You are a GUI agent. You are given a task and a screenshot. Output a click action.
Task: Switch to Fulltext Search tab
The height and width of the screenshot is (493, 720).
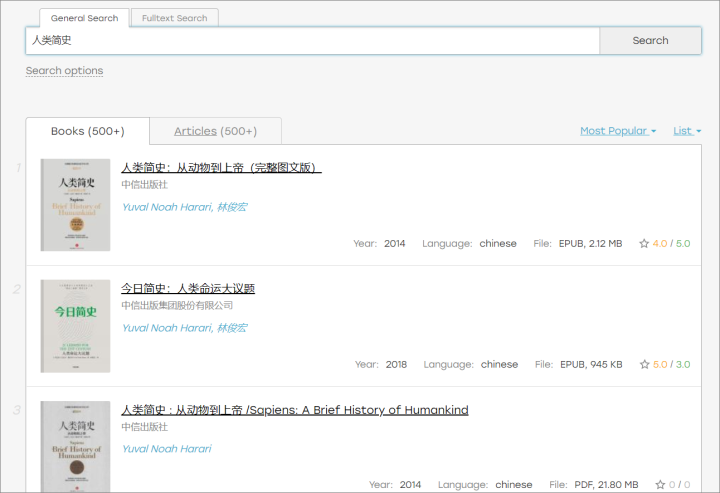click(174, 18)
